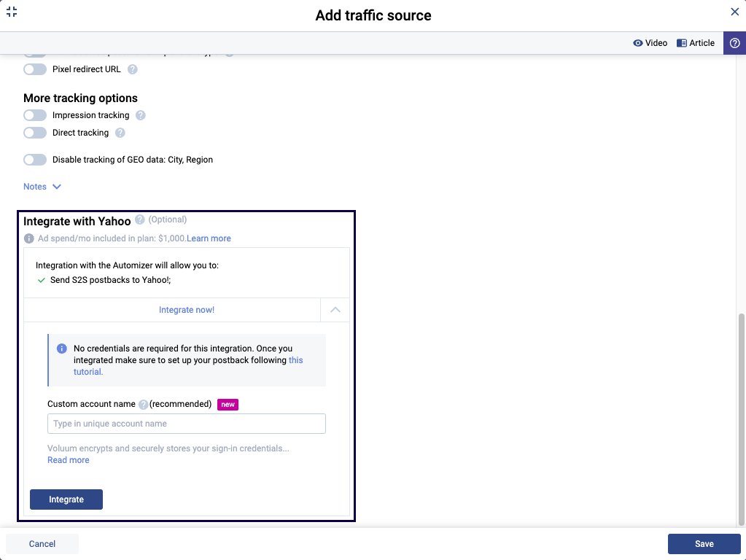The image size is (746, 560).
Task: Click help icon next to Custom account name
Action: click(144, 405)
